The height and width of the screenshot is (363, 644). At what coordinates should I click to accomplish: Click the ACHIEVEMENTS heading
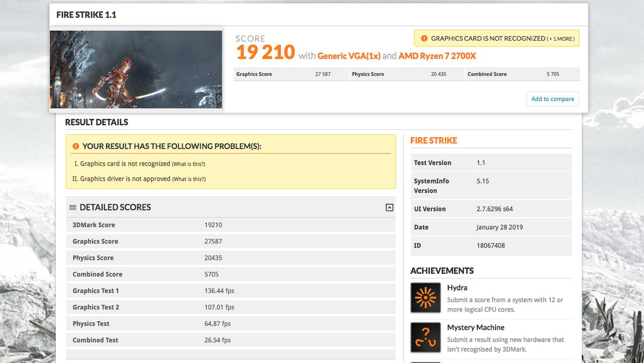coord(442,271)
